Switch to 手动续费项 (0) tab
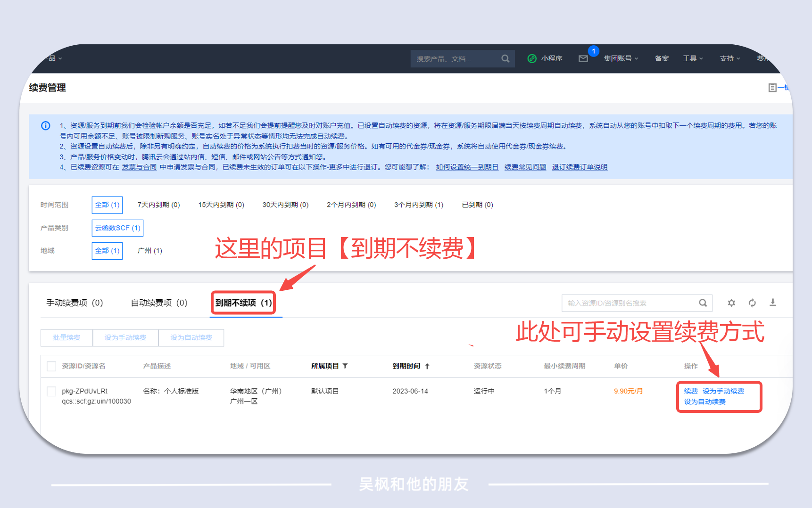The image size is (812, 508). [x=75, y=303]
